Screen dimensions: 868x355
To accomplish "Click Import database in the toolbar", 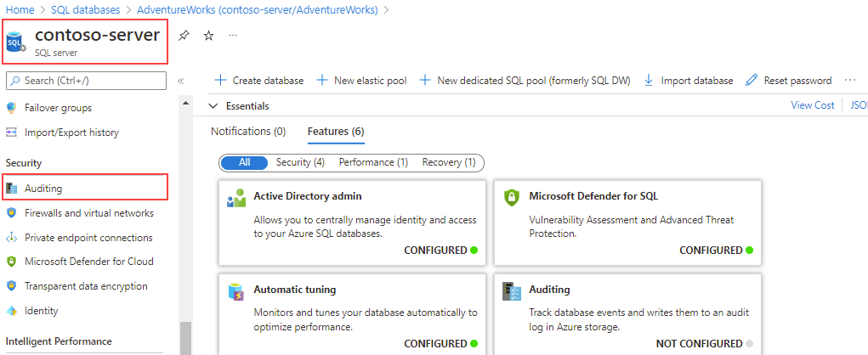I will tap(689, 81).
